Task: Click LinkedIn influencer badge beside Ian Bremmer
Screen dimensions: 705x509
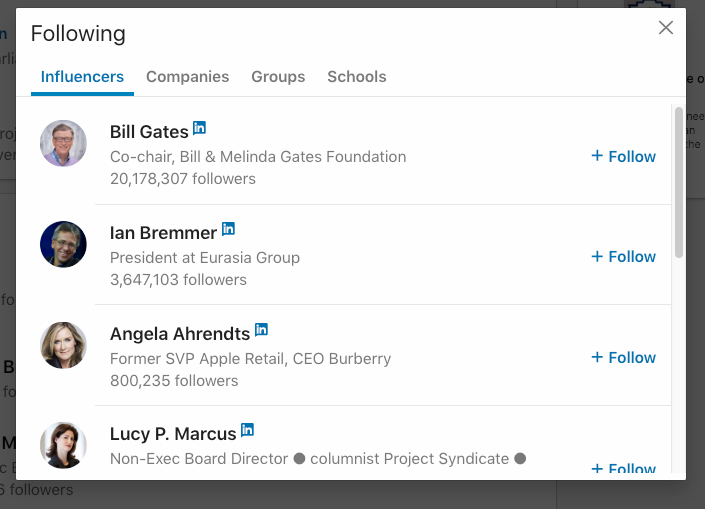Action: [228, 228]
